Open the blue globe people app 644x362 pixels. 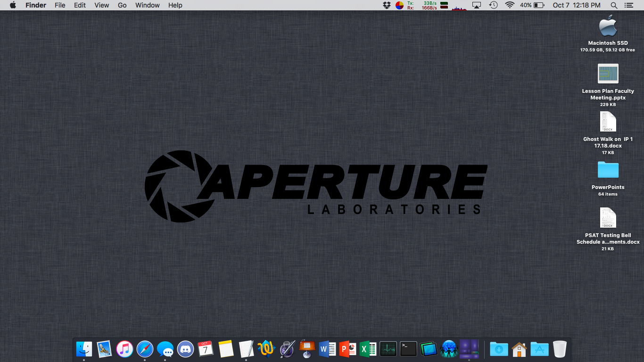coord(449,349)
